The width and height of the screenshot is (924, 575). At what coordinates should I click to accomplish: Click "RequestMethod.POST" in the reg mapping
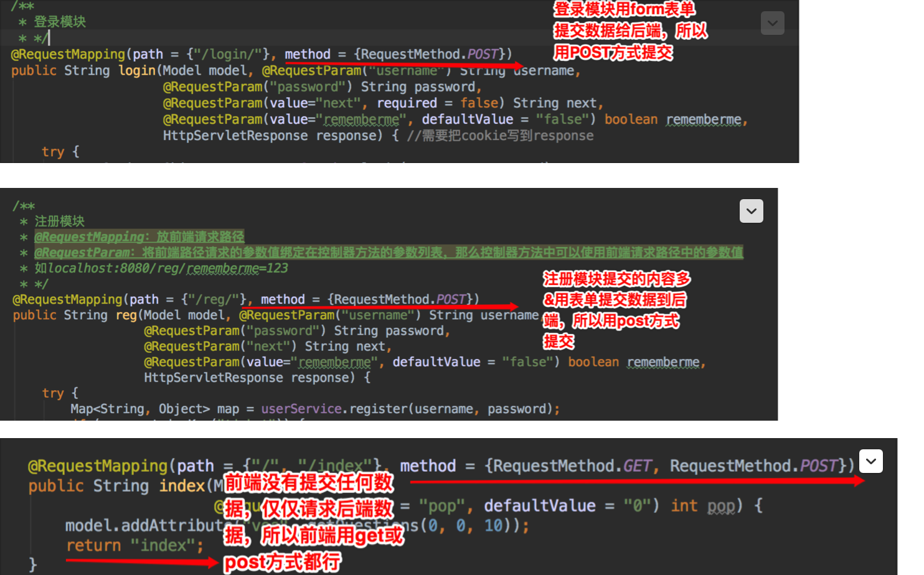[401, 299]
